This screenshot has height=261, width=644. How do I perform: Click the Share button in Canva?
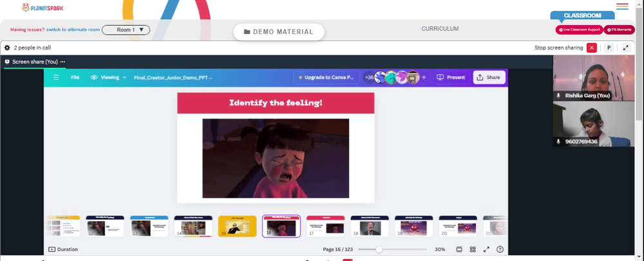[489, 77]
